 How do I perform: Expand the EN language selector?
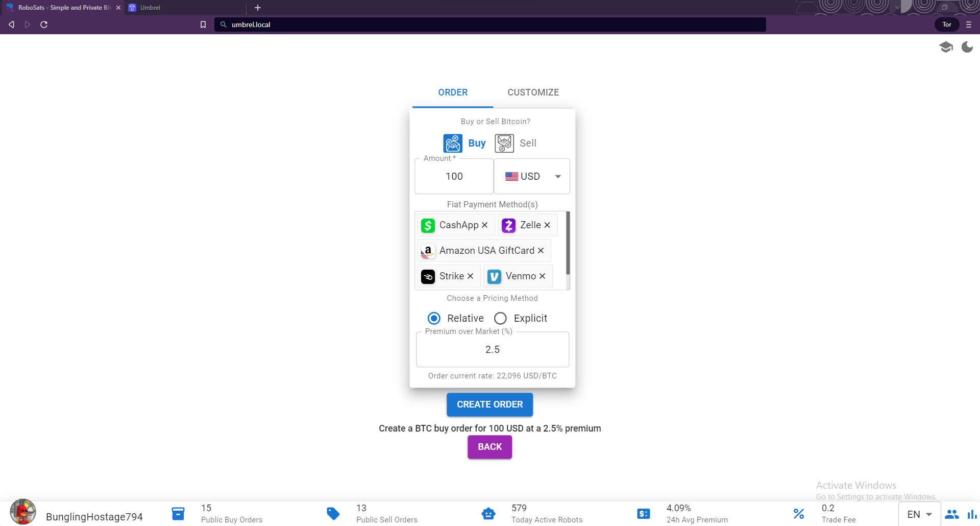[x=919, y=514]
